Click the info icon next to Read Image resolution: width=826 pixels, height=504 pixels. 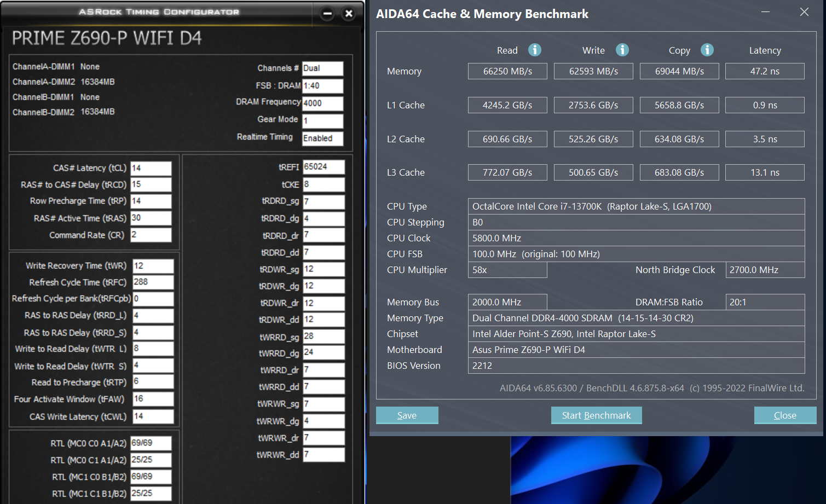pyautogui.click(x=535, y=50)
